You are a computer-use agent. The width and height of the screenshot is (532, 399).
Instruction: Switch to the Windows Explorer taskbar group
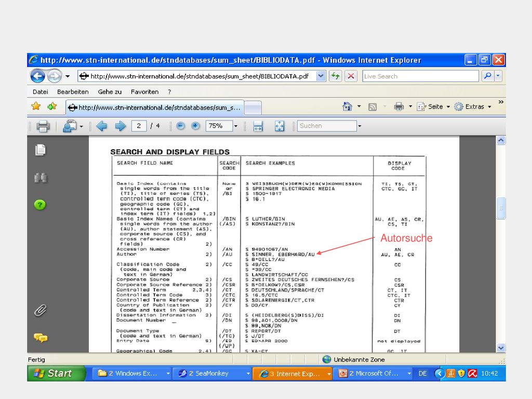click(x=132, y=374)
